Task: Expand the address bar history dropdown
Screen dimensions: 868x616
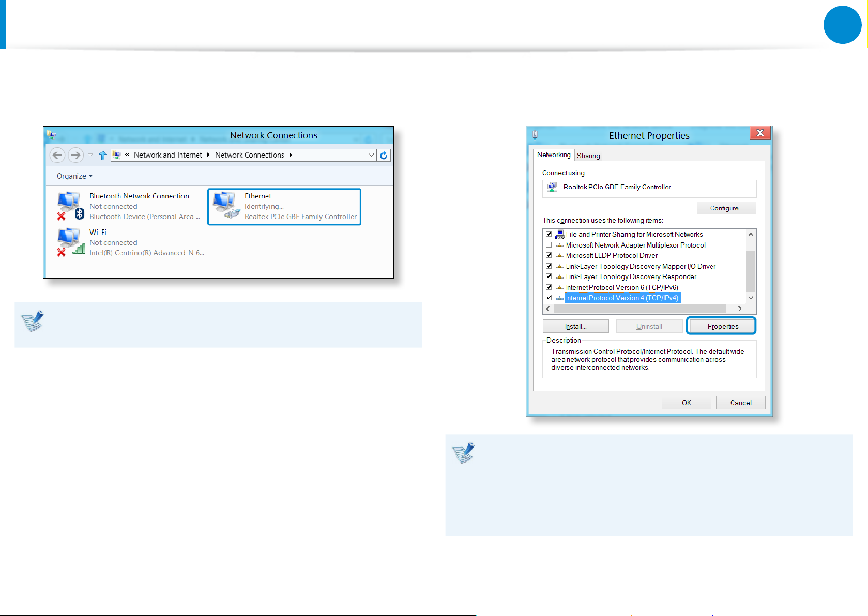Action: (371, 156)
